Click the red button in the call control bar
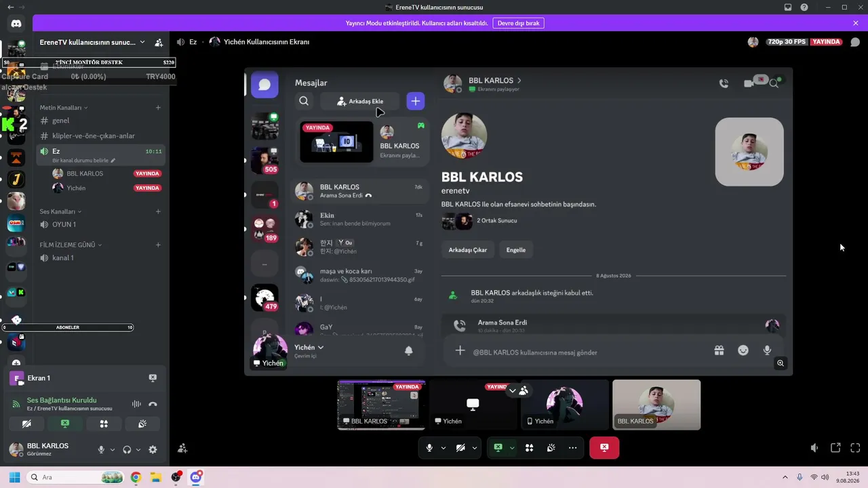The height and width of the screenshot is (488, 868). [604, 448]
